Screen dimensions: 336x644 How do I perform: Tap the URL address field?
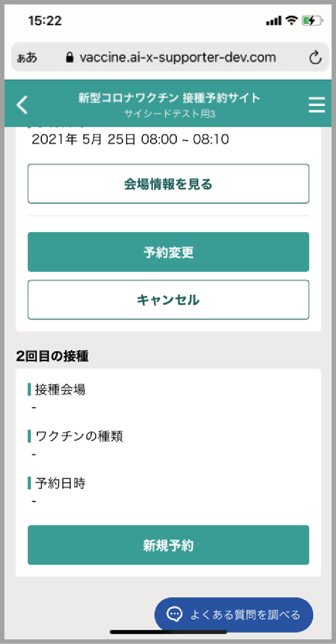pyautogui.click(x=178, y=58)
